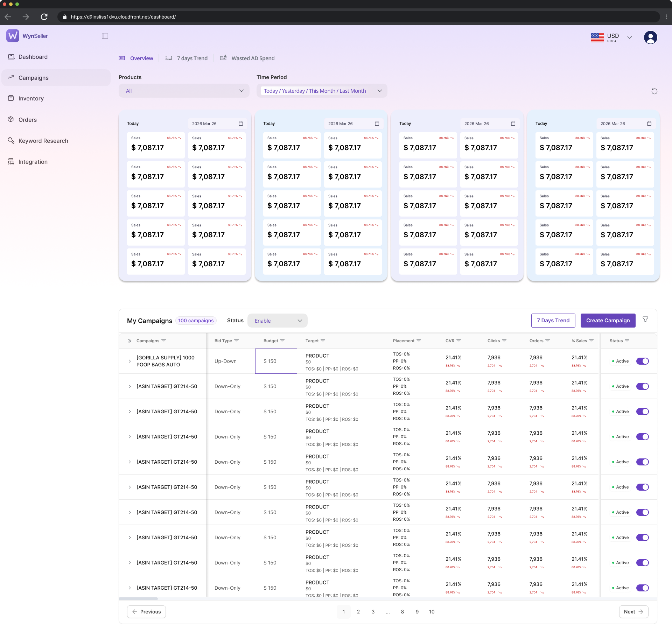Open Integration in the sidebar
Screen dimensions: 672x639
tap(56, 162)
